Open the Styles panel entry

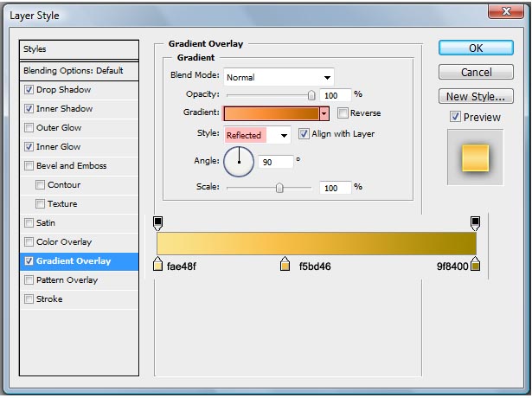click(x=79, y=49)
